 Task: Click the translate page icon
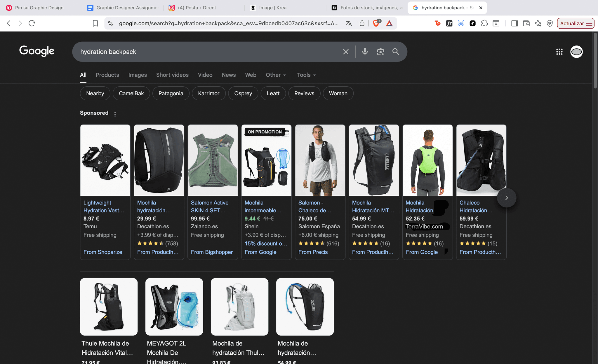[349, 23]
